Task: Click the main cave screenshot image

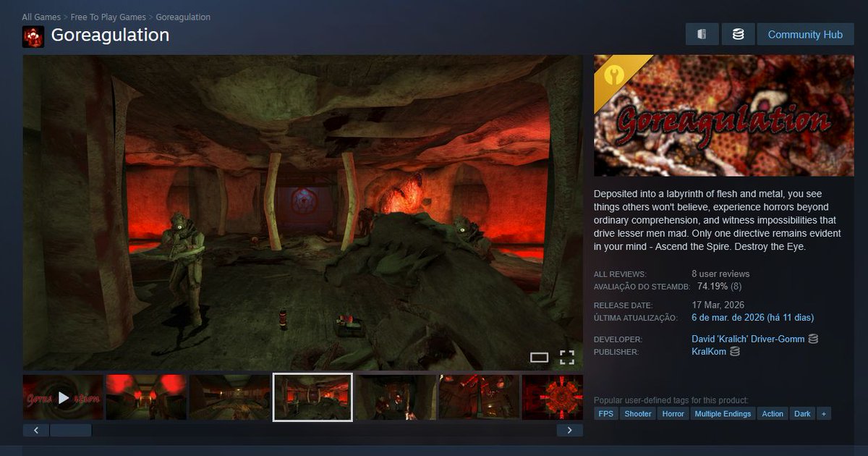Action: [x=302, y=213]
